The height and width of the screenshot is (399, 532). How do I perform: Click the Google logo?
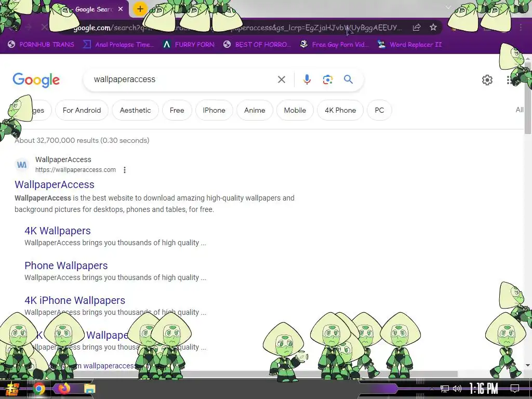click(x=36, y=80)
